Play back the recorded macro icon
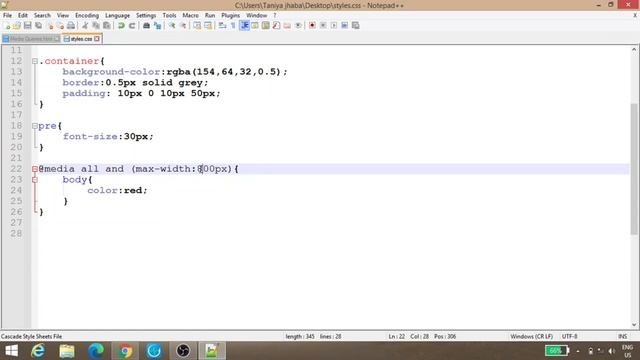The height and width of the screenshot is (360, 640). (x=334, y=26)
